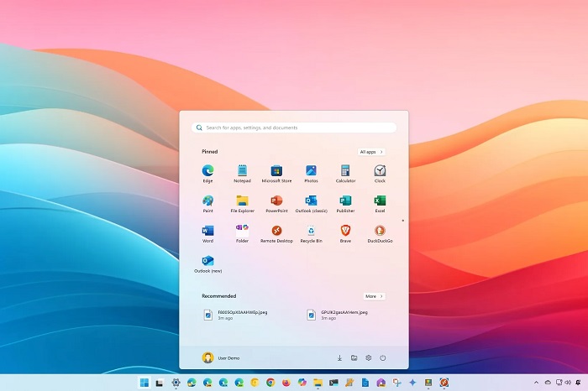
Task: Open Remote Desktop icon in taskbar
Action: pyautogui.click(x=444, y=383)
